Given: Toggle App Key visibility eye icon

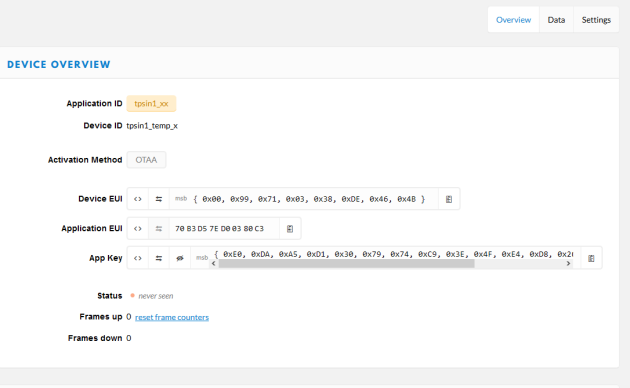Looking at the screenshot, I should click(180, 258).
